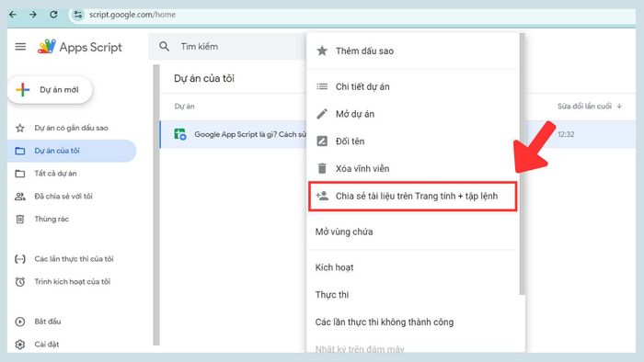The width and height of the screenshot is (644, 362).
Task: Click the search magnifier icon
Action: (x=165, y=46)
